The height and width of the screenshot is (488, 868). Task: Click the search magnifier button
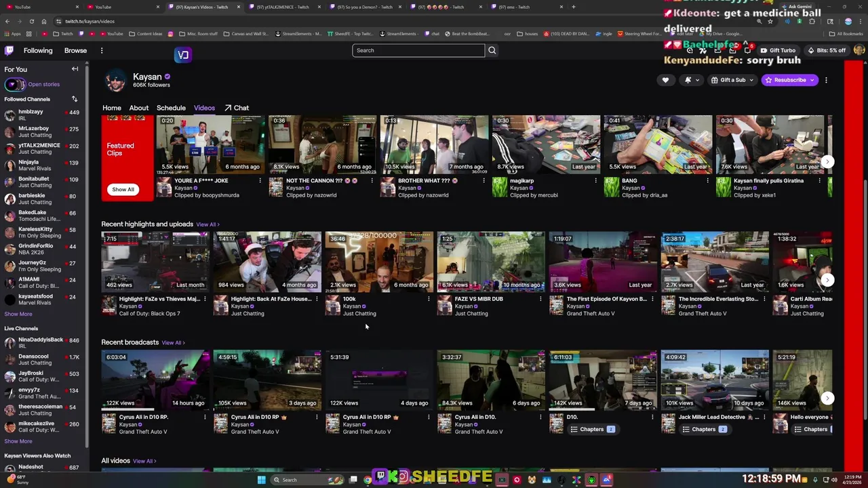[492, 50]
